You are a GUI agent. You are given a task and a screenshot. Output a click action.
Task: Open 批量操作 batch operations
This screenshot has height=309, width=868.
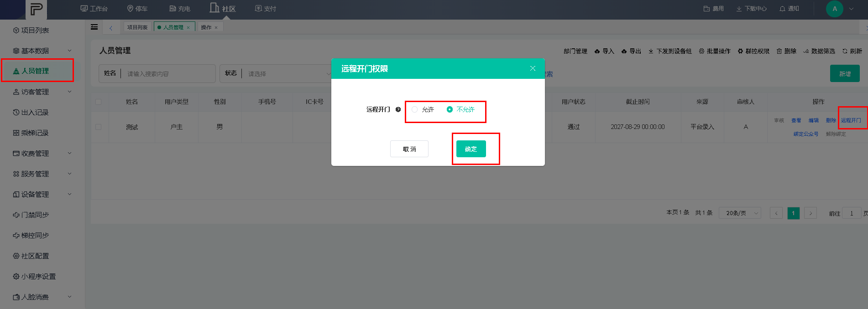(x=715, y=51)
